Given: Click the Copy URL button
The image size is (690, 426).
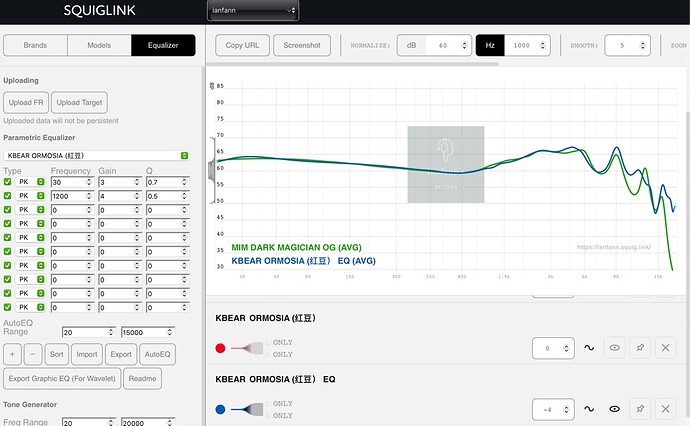Looking at the screenshot, I should pyautogui.click(x=242, y=45).
